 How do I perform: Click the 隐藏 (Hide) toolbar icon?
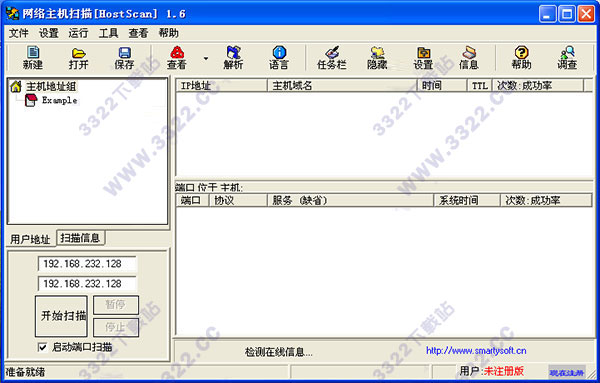377,52
